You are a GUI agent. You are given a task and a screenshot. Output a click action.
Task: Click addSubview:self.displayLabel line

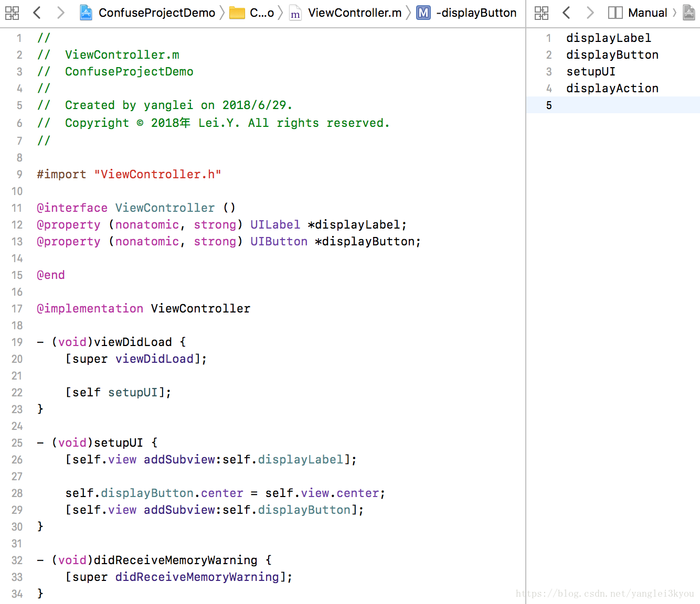coord(211,459)
